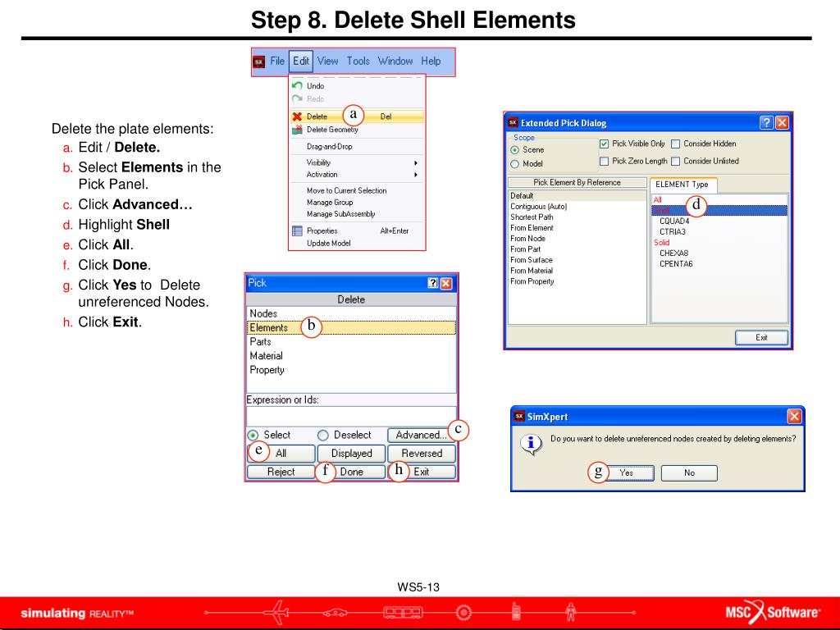Click the Expression or Ids input field

(351, 416)
